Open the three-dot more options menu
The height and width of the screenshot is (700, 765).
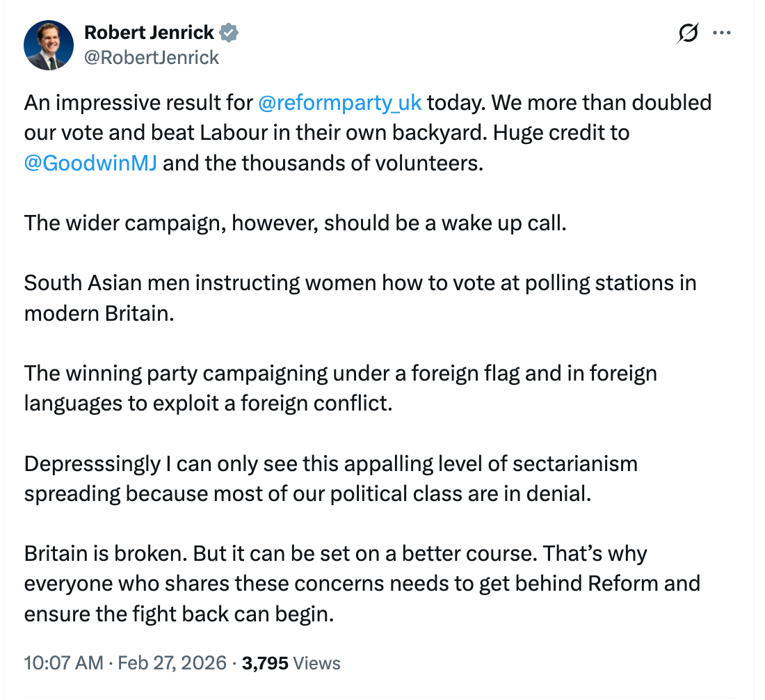click(723, 33)
